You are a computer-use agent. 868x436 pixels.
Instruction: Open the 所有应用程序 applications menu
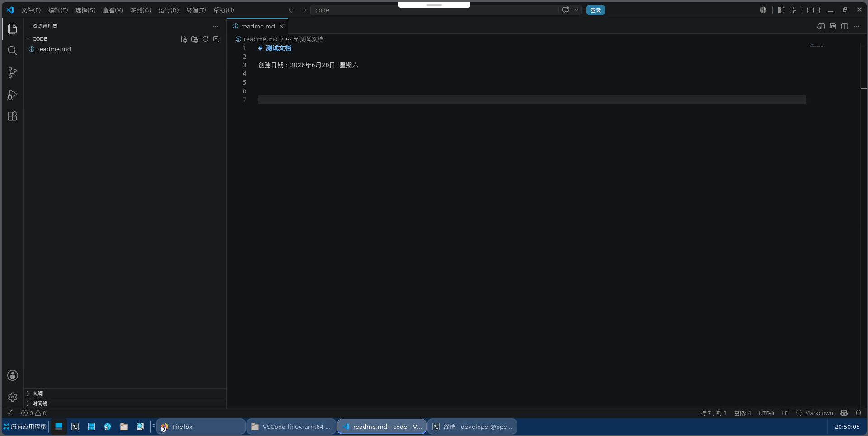pyautogui.click(x=24, y=427)
